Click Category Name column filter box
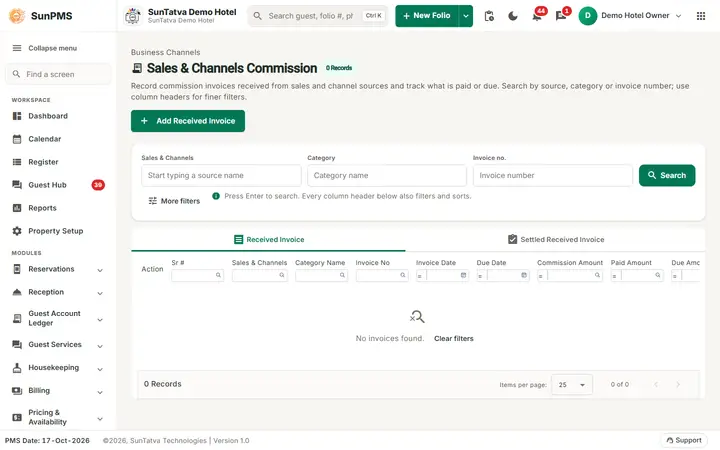The height and width of the screenshot is (450, 720). 321,276
